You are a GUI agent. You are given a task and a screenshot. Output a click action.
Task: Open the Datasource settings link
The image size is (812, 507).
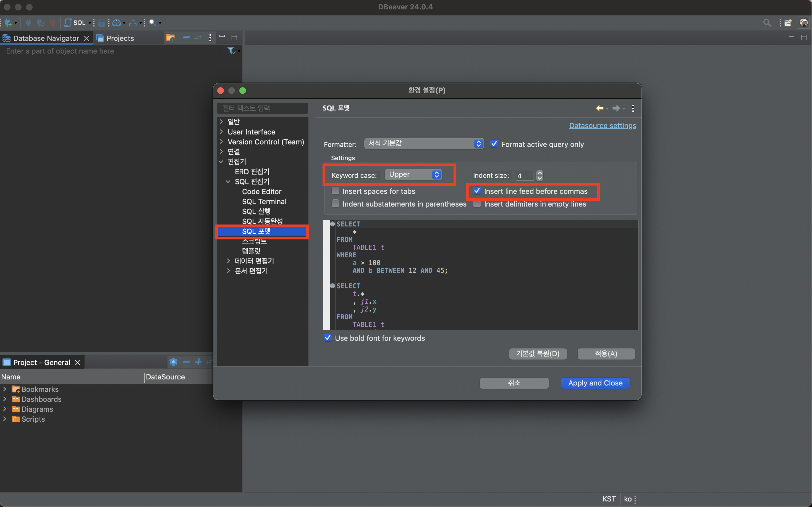tap(602, 126)
